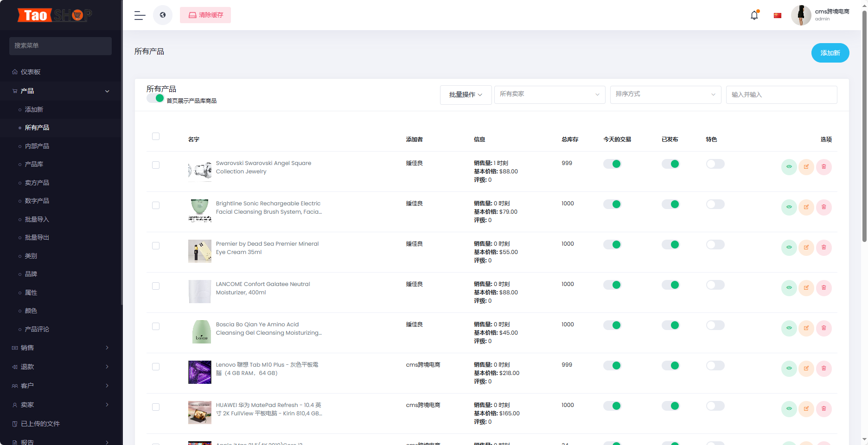This screenshot has height=445, width=868.
Task: Edit the Boscia Cleansing Gel product
Action: [806, 328]
